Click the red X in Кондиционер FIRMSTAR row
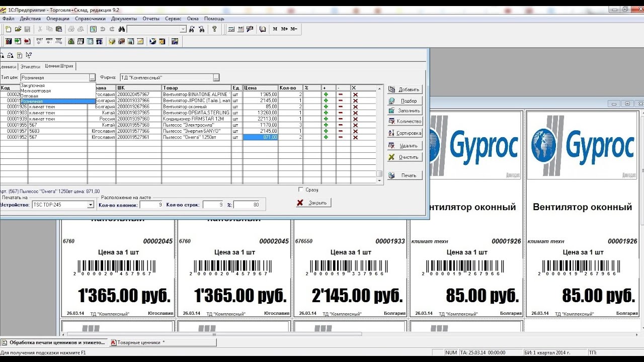 tap(355, 119)
